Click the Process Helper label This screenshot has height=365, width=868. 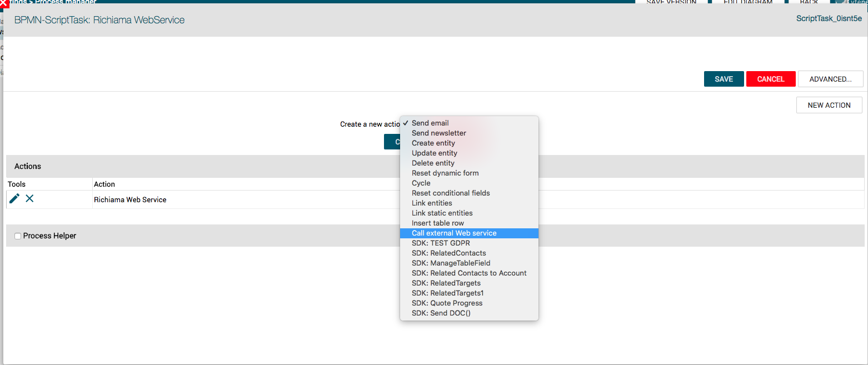[x=49, y=236]
